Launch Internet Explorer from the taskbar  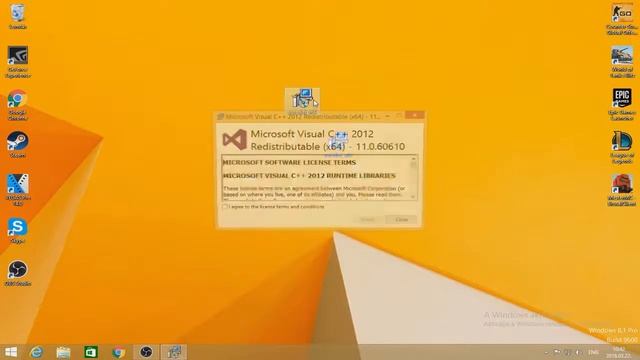point(36,352)
